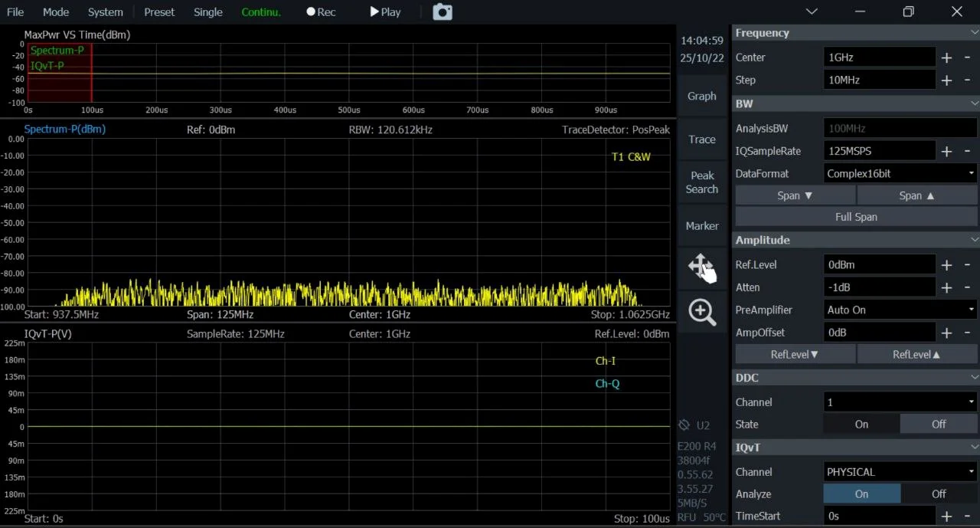
Task: Click the IQSampleRate input field
Action: pyautogui.click(x=879, y=151)
